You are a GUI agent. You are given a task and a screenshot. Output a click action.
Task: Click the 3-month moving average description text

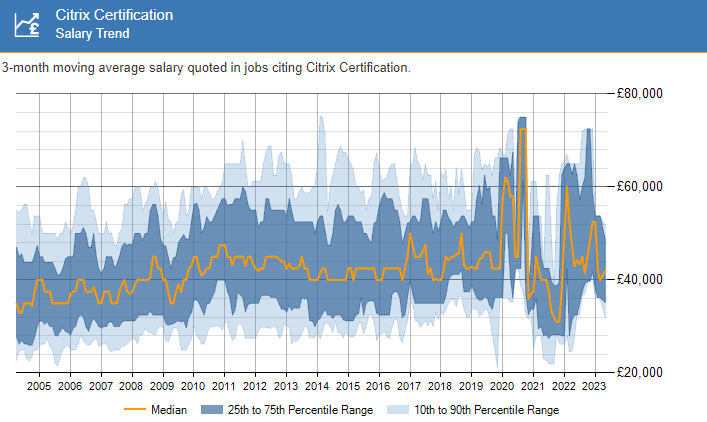pos(206,67)
